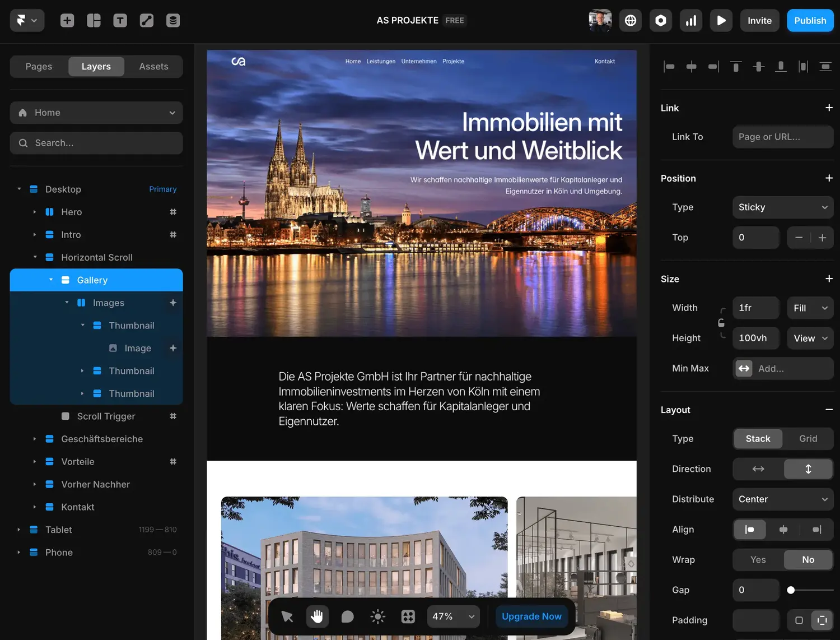Open the Layout tool from the top toolbar
The image size is (840, 640).
(94, 20)
